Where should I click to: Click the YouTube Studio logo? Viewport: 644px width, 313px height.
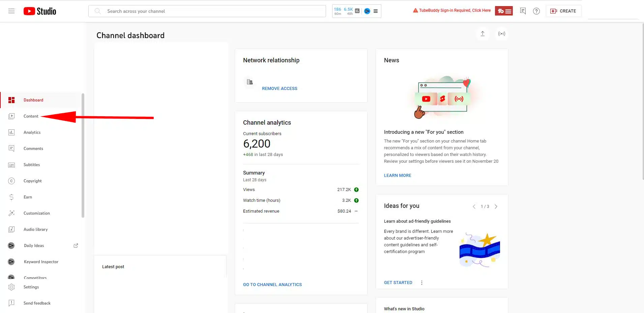pyautogui.click(x=40, y=11)
